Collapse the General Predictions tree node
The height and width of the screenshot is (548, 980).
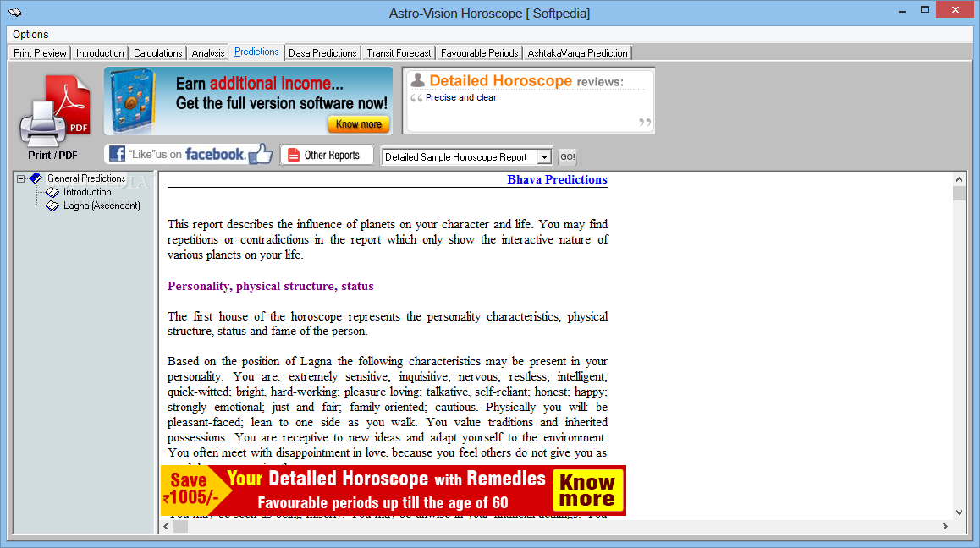(x=20, y=178)
